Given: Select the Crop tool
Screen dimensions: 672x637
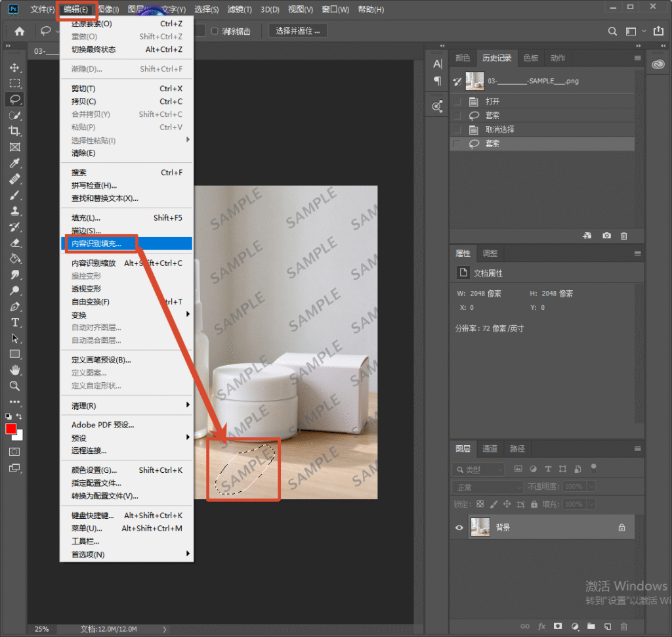Looking at the screenshot, I should (x=14, y=131).
